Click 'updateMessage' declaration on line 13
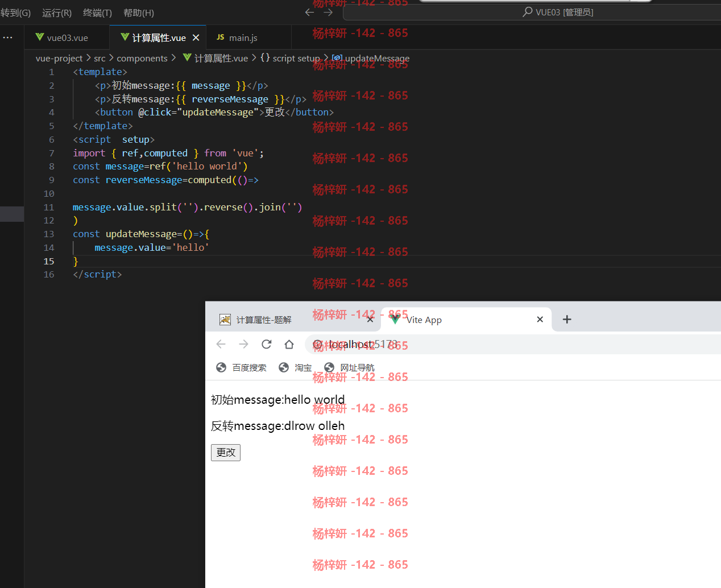The height and width of the screenshot is (588, 721). pyautogui.click(x=141, y=234)
